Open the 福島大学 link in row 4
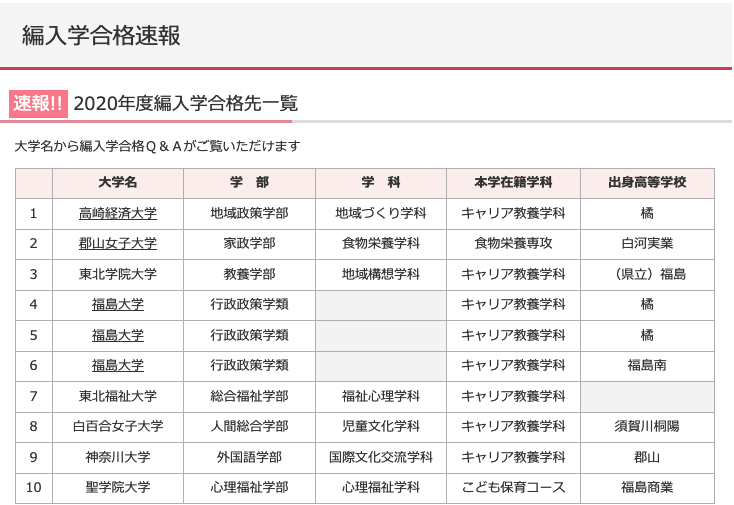The height and width of the screenshot is (505, 734). point(117,305)
